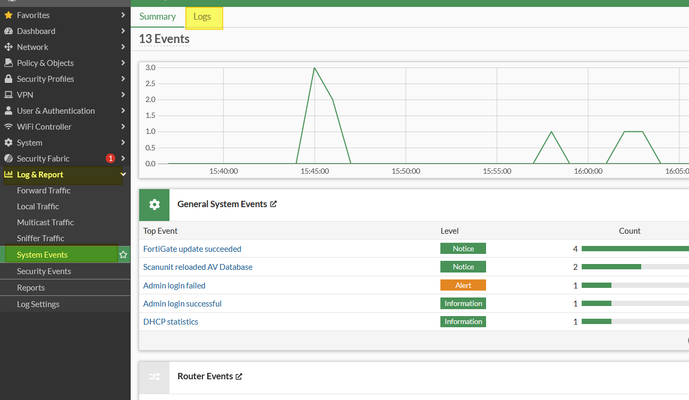689x400 pixels.
Task: Open FortiGate update succeeded event link
Action: click(x=192, y=248)
